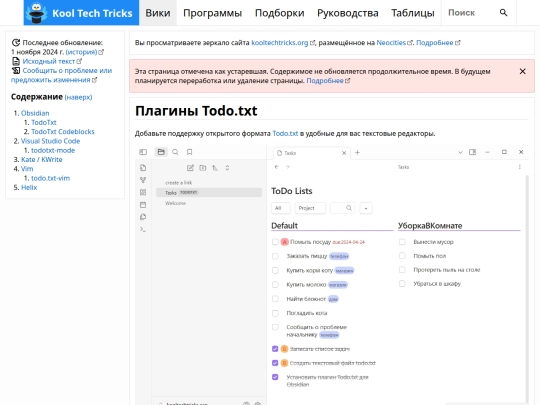Check the 'Найти блокнот' checkbox
The height and width of the screenshot is (405, 540).
pyautogui.click(x=275, y=299)
